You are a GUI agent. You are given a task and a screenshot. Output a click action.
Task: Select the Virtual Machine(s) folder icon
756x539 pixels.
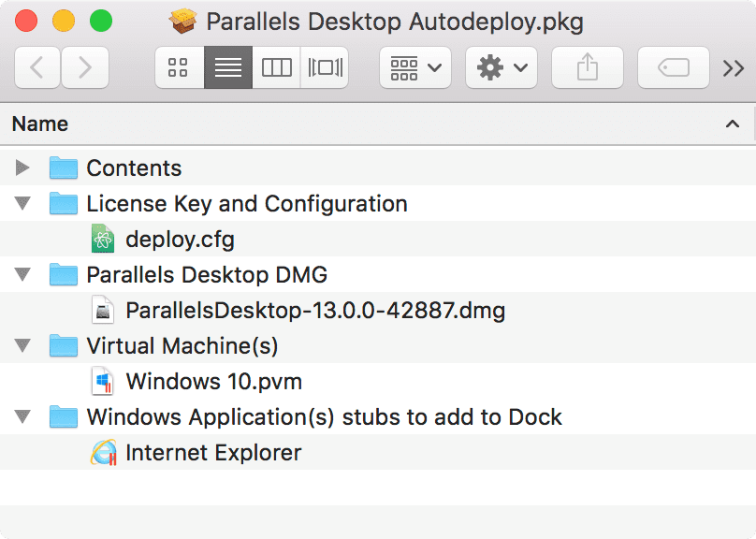pyautogui.click(x=64, y=344)
